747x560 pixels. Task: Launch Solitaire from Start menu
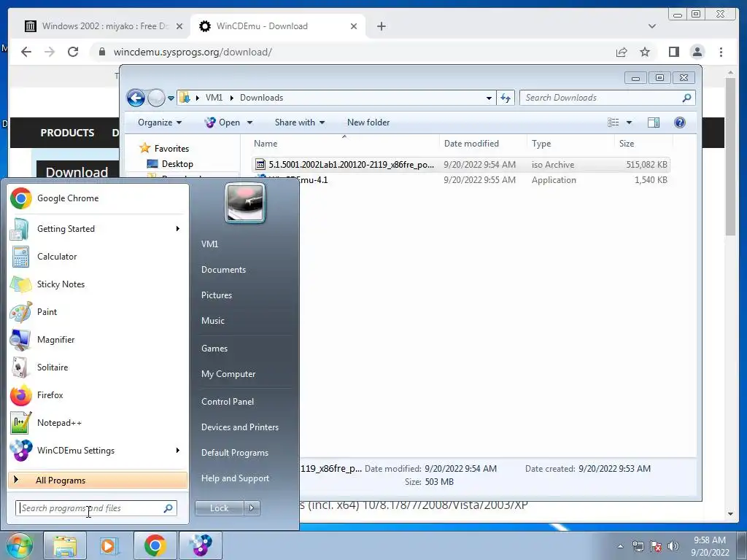pyautogui.click(x=98, y=367)
